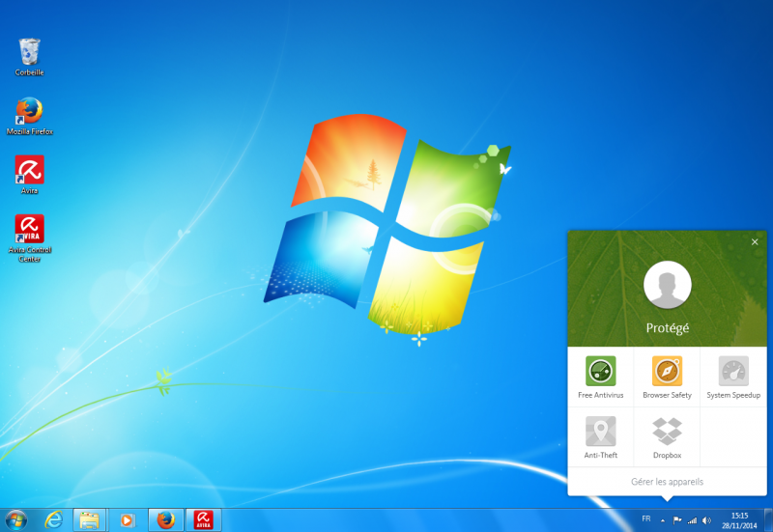Open Windows Media Player from the taskbar
Viewport: 773px width, 532px height.
(128, 520)
